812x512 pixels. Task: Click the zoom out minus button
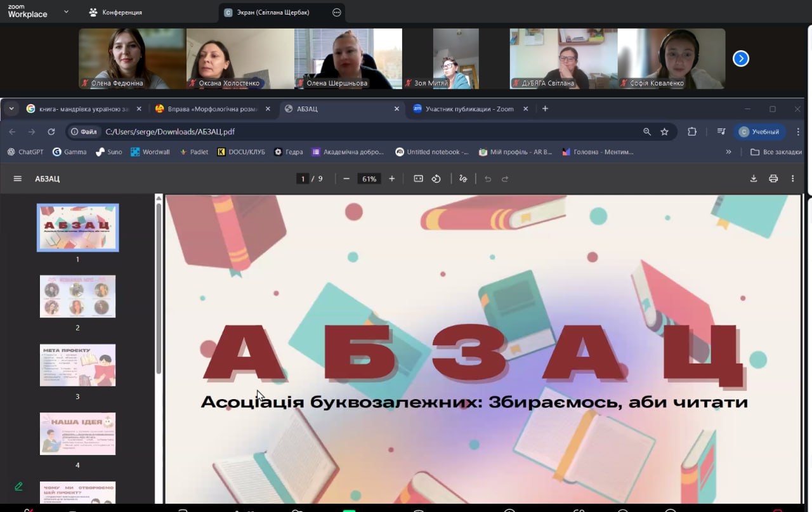(346, 179)
